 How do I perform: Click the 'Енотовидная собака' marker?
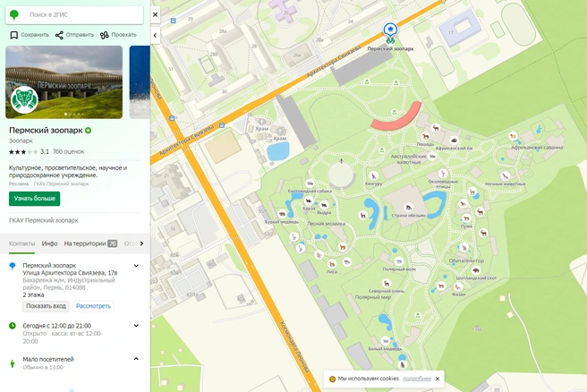point(310,183)
